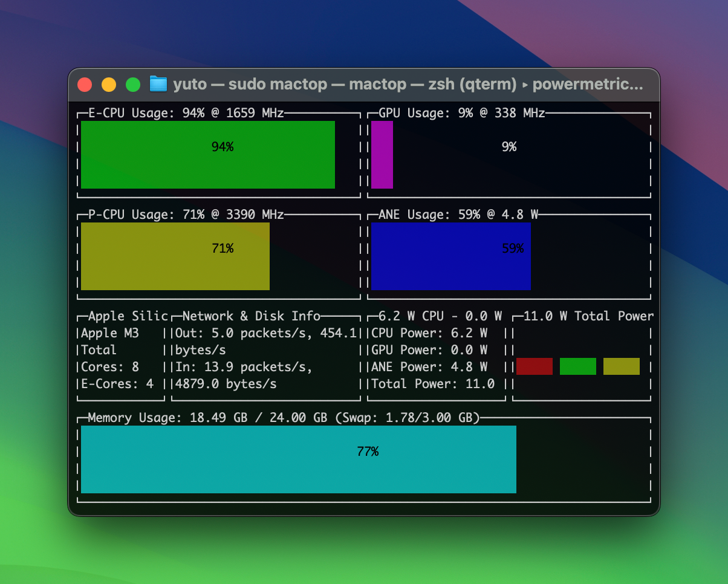Click the green full-screen window button
728x584 pixels.
(133, 85)
